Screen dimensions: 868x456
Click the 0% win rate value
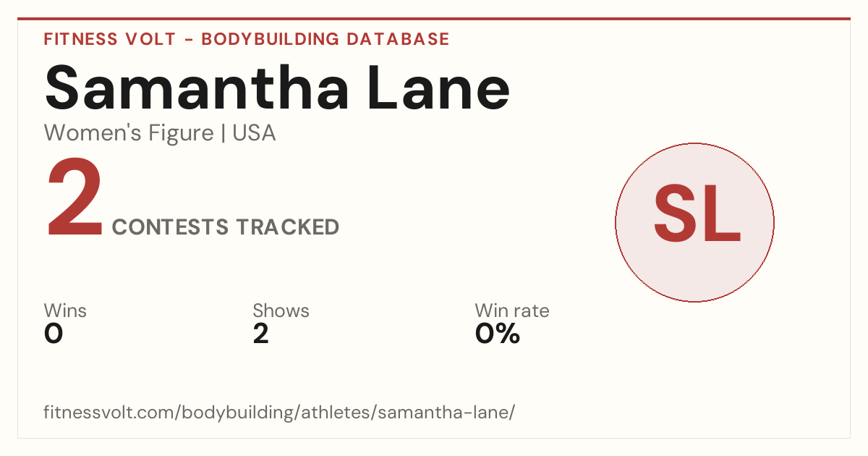tap(498, 334)
